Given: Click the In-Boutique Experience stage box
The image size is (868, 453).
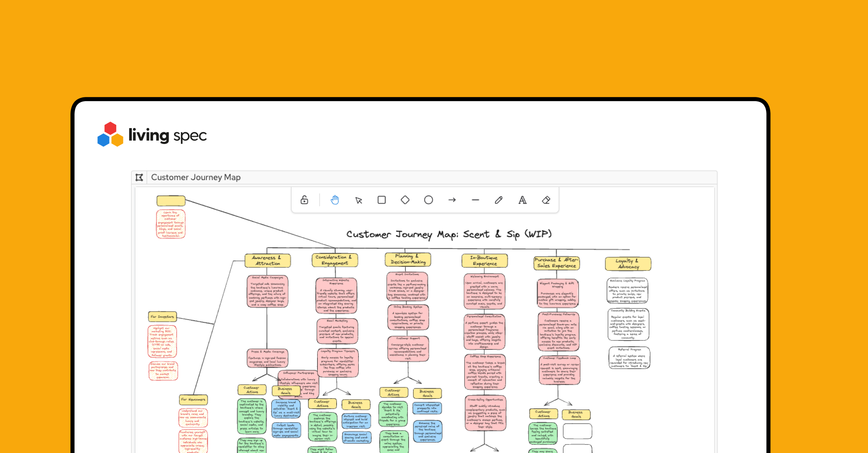Looking at the screenshot, I should 485,261.
